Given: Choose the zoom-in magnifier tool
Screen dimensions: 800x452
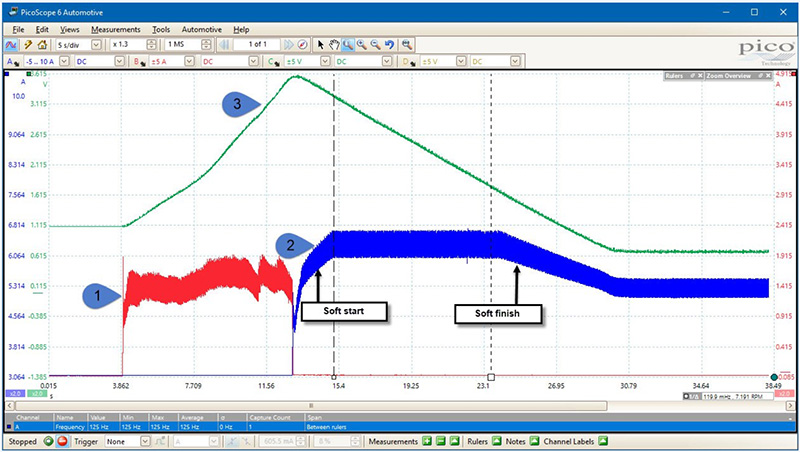Looking at the screenshot, I should (362, 44).
